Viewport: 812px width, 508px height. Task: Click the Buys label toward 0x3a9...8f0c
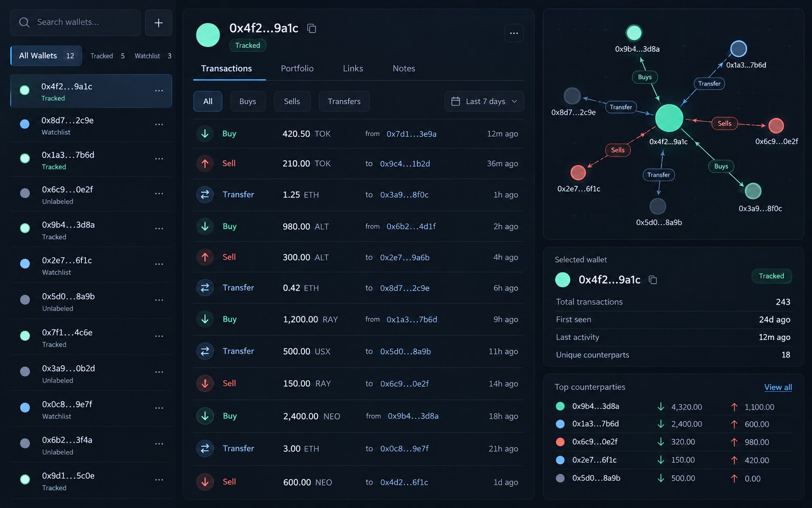coord(721,166)
